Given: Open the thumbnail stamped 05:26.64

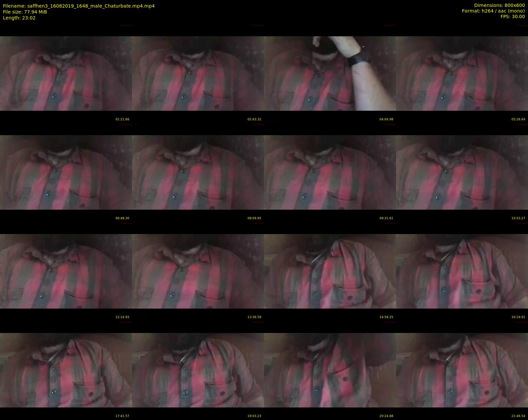Looking at the screenshot, I should point(462,73).
